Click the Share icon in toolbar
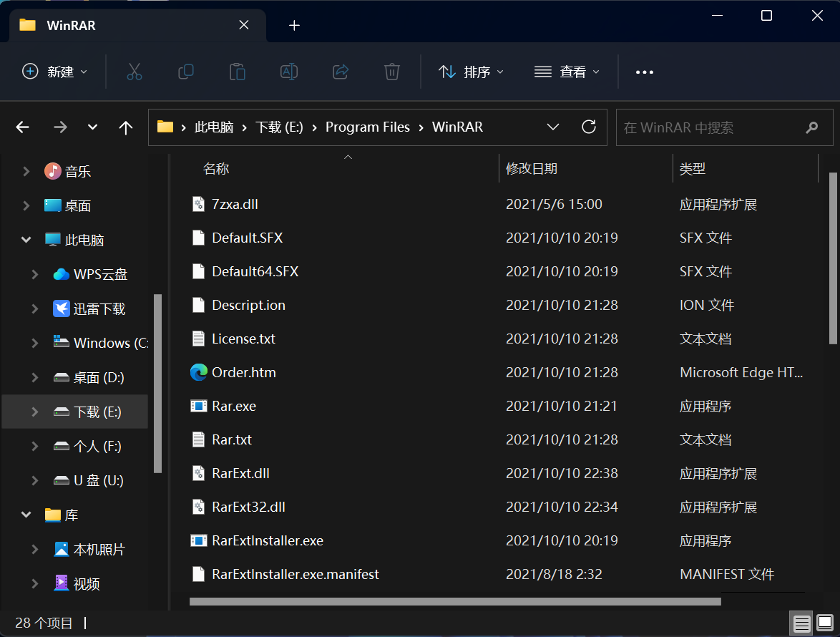This screenshot has height=637, width=840. (x=341, y=72)
